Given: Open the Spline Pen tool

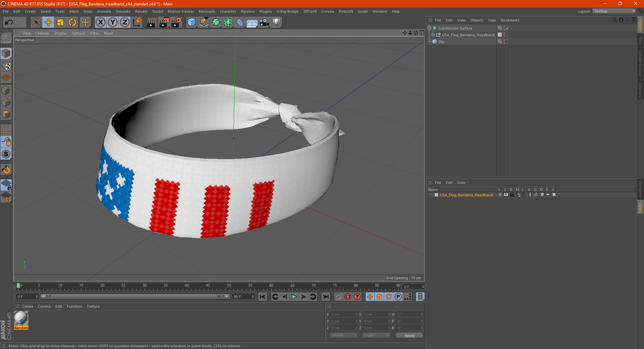Looking at the screenshot, I should (x=204, y=22).
